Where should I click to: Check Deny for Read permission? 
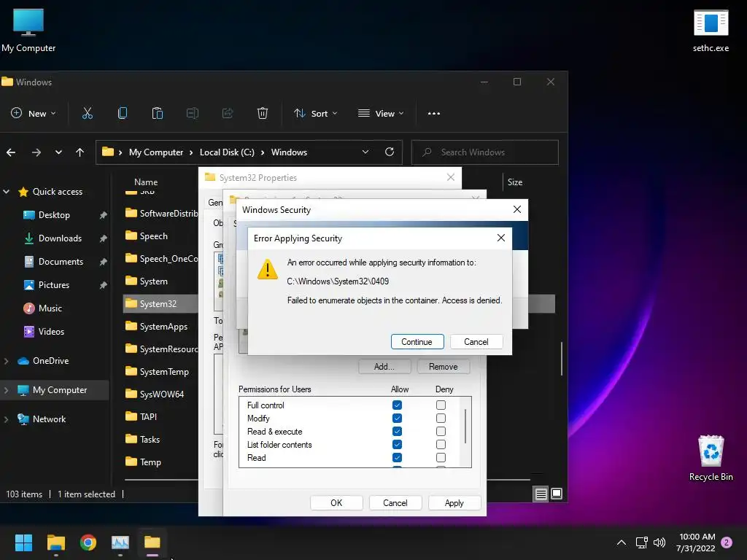(441, 458)
